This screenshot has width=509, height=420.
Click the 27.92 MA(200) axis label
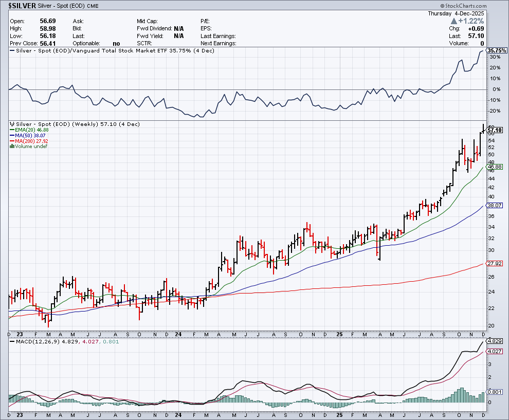[x=494, y=264]
